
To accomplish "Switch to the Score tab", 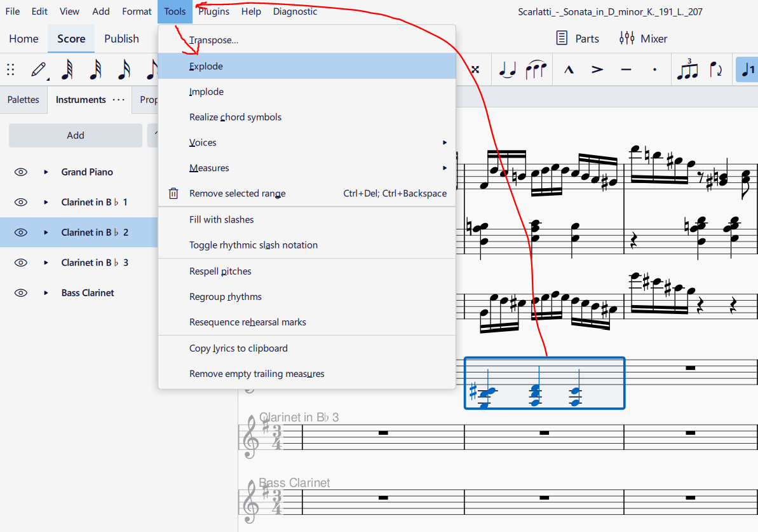I will [71, 39].
